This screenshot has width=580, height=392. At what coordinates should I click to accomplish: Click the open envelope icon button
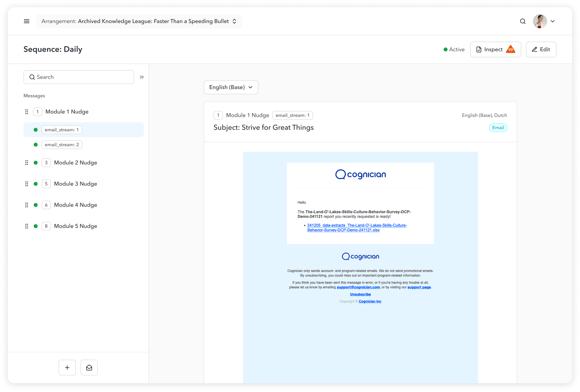point(89,367)
